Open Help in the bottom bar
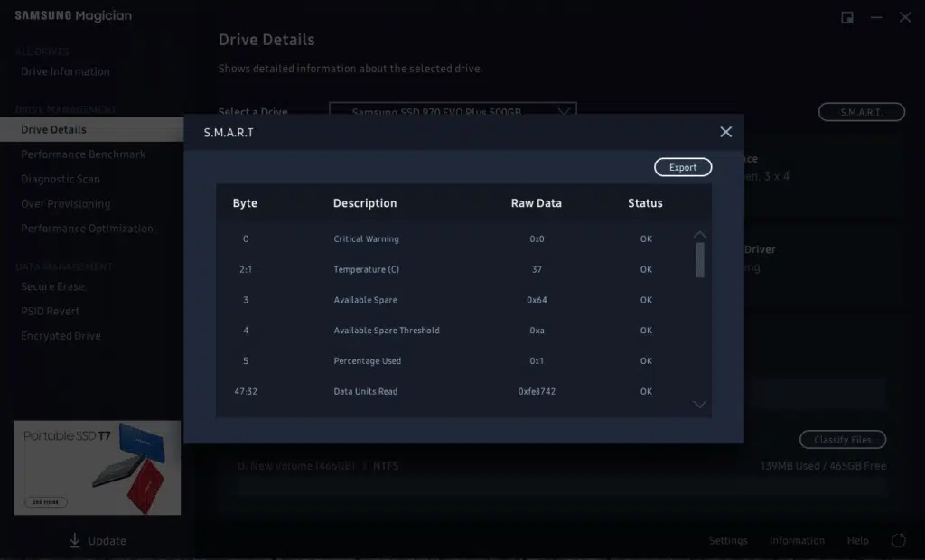The width and height of the screenshot is (925, 560). coord(858,540)
